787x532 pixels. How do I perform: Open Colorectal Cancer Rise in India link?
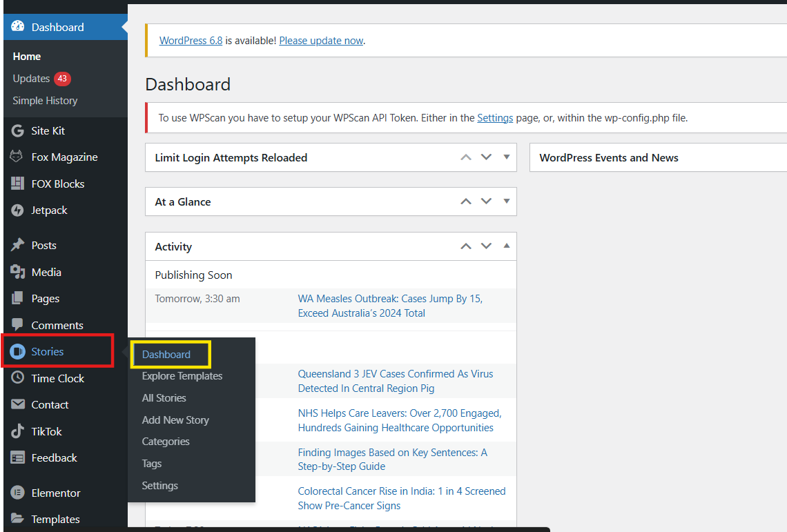coord(402,498)
